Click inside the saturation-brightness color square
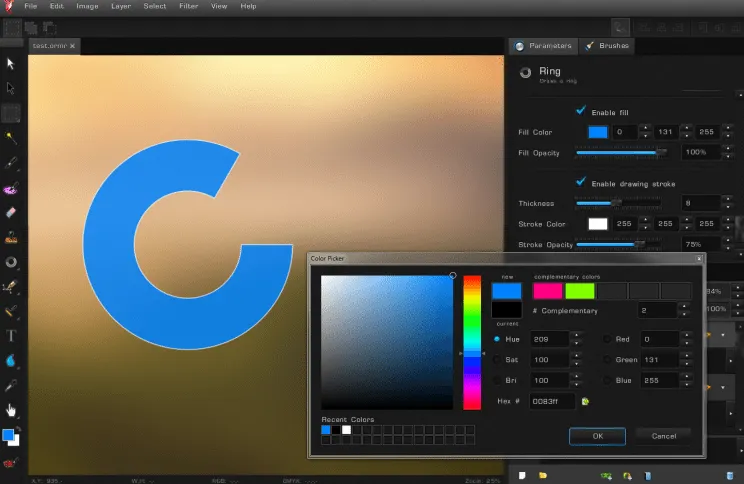 point(387,342)
